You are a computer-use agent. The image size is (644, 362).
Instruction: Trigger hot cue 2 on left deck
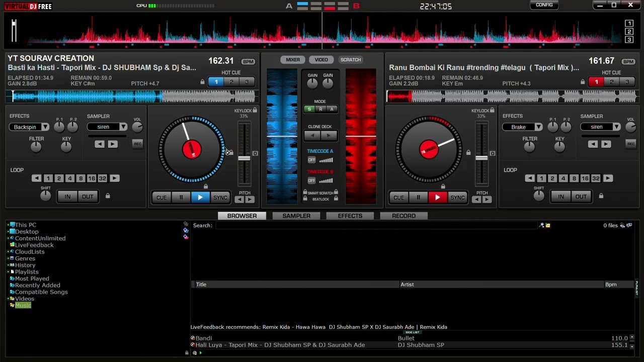coord(231,82)
